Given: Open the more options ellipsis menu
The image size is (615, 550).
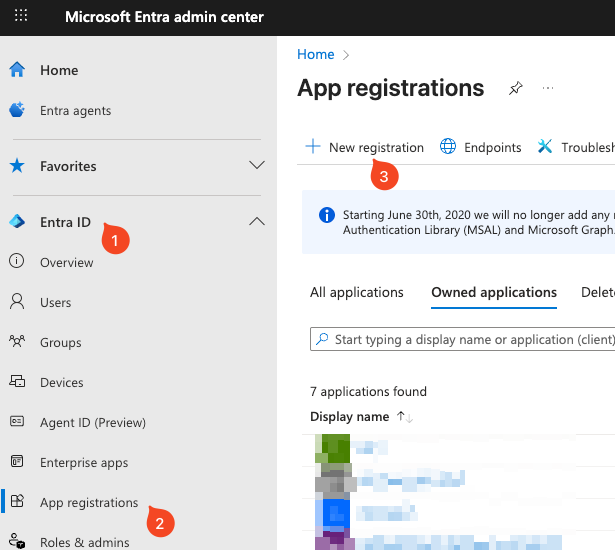Looking at the screenshot, I should tap(548, 88).
